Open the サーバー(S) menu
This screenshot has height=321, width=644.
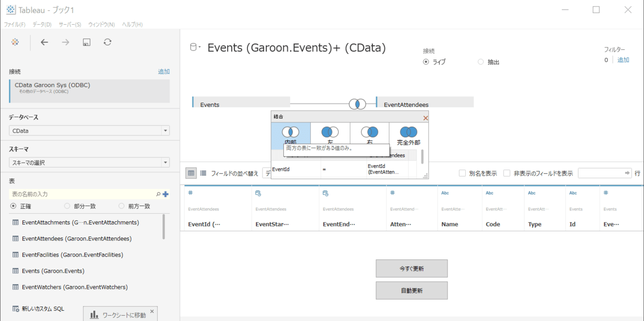coord(70,24)
